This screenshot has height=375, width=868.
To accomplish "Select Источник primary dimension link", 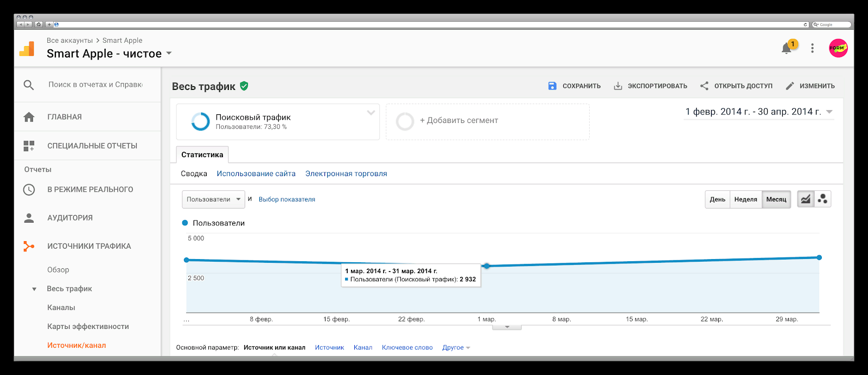I will (x=329, y=348).
